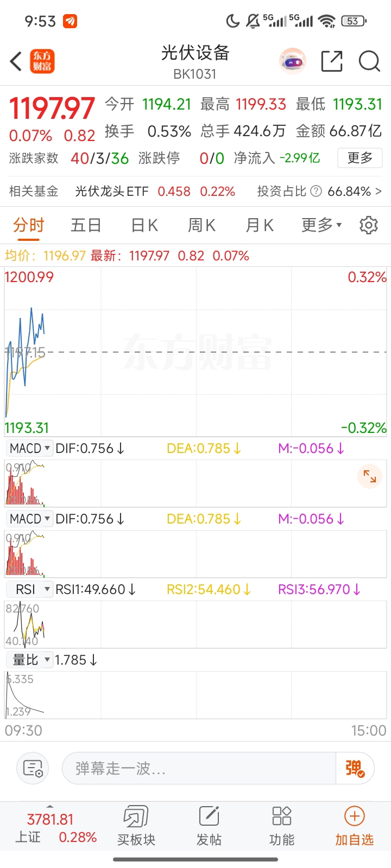Expand indicator chart to fullscreen

(370, 476)
